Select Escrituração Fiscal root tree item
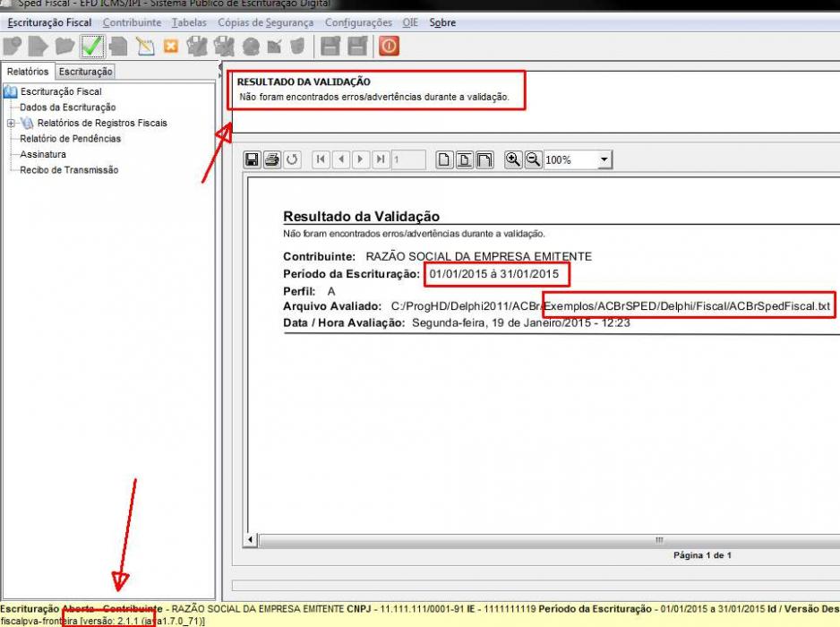 (61, 91)
